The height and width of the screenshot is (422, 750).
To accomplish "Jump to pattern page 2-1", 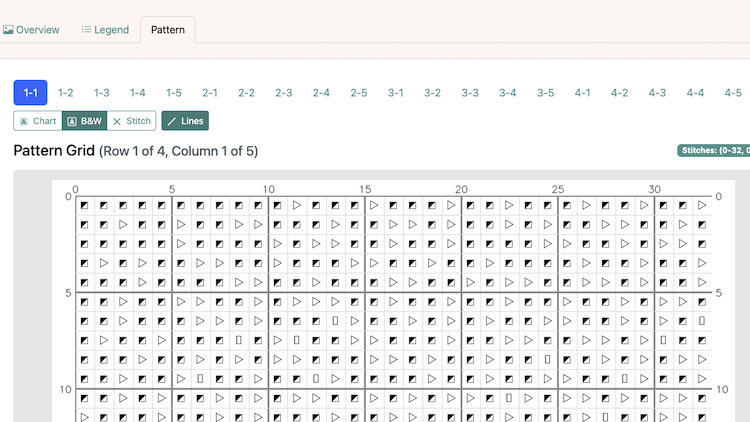I will click(x=210, y=93).
